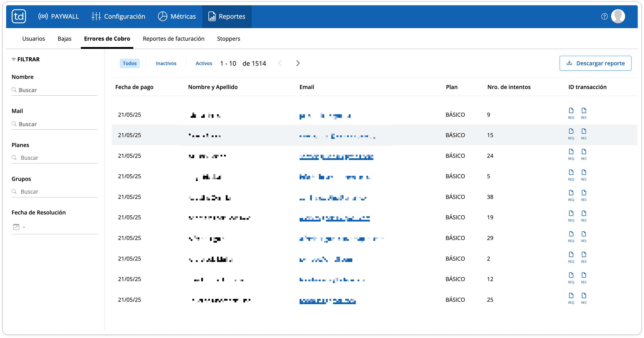Click the previous page arrow
This screenshot has width=644, height=338.
tap(280, 63)
